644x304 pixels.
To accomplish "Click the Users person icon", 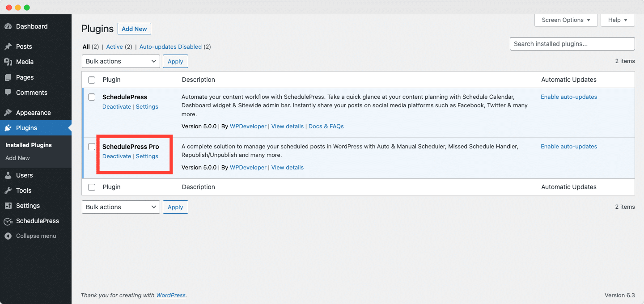I will click(x=8, y=175).
